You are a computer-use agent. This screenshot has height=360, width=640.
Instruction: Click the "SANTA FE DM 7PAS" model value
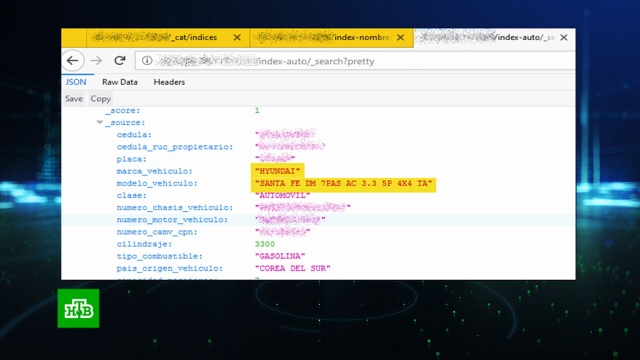click(x=343, y=184)
